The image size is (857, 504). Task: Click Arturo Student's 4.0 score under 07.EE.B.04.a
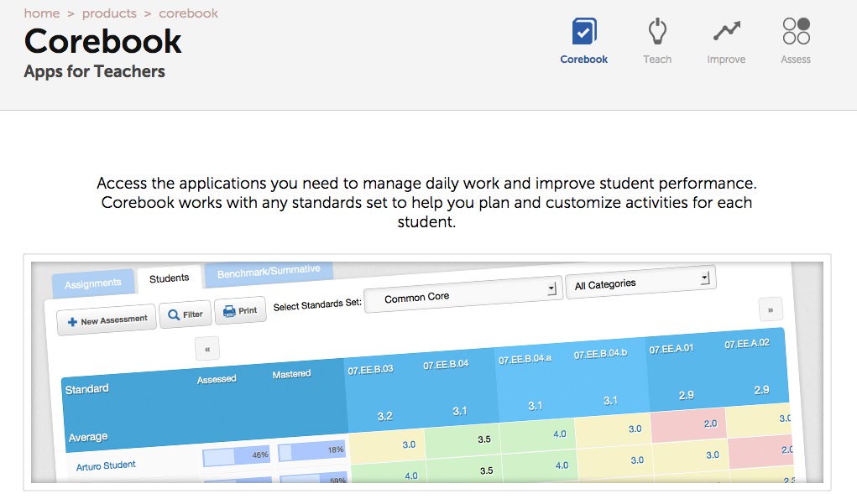pyautogui.click(x=560, y=434)
